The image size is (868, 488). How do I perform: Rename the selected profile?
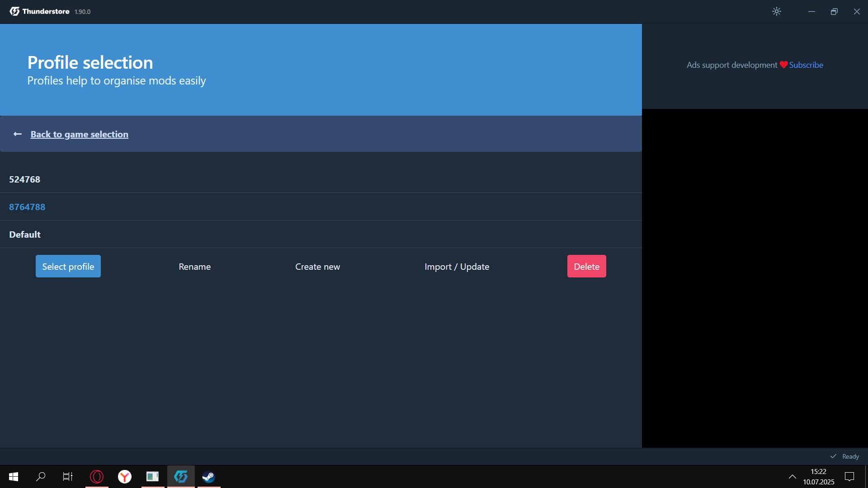click(194, 267)
